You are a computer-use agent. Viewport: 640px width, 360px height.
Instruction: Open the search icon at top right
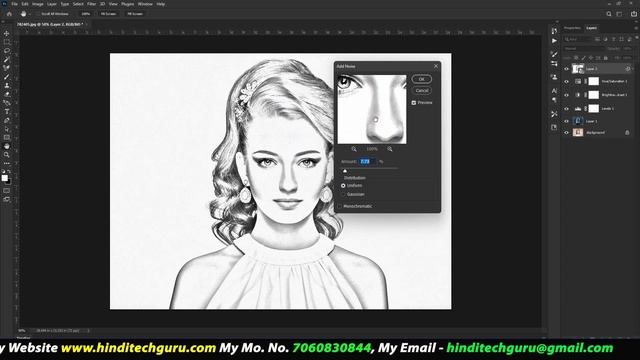pyautogui.click(x=609, y=14)
